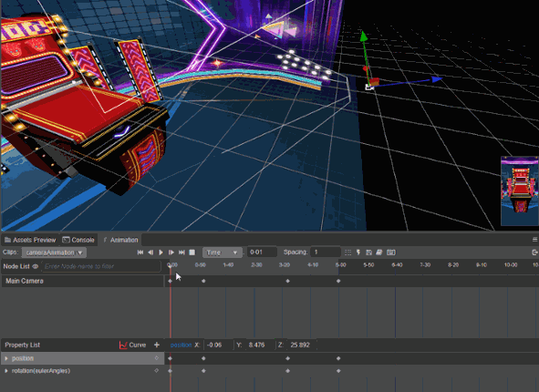Screen dimensions: 539x392
Task: Jump to last frame of animation
Action: [x=181, y=253]
